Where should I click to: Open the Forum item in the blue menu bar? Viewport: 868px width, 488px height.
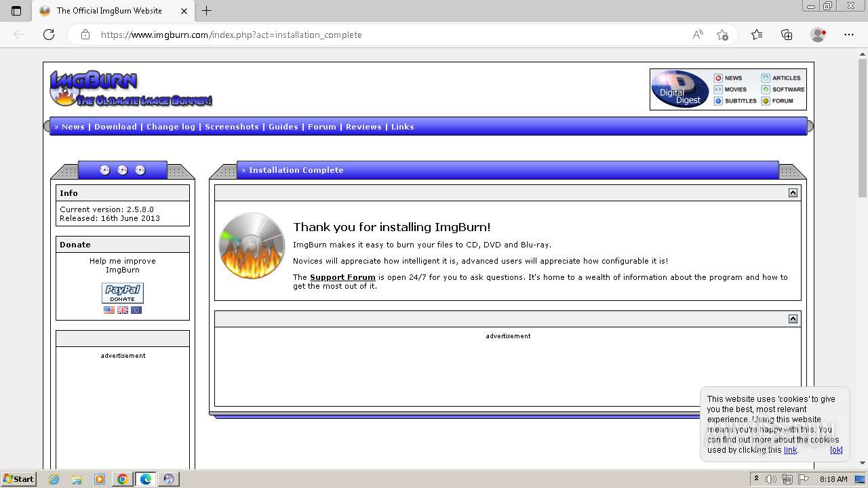pyautogui.click(x=322, y=127)
